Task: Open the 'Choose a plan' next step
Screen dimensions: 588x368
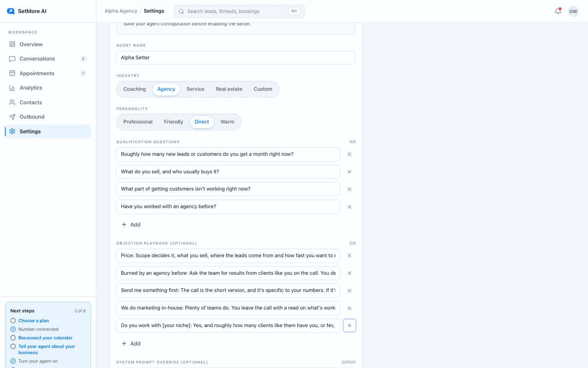Action: (x=33, y=321)
